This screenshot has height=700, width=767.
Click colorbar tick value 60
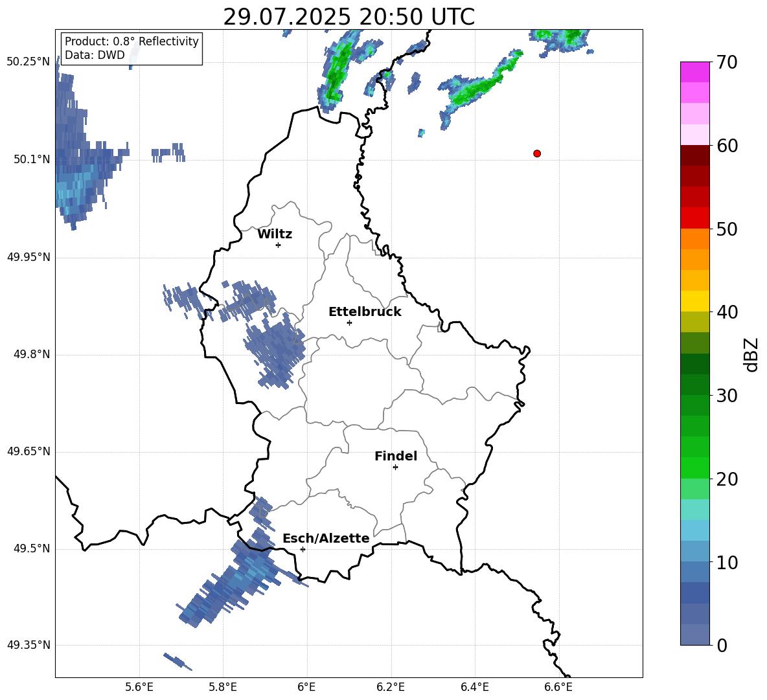[x=727, y=146]
